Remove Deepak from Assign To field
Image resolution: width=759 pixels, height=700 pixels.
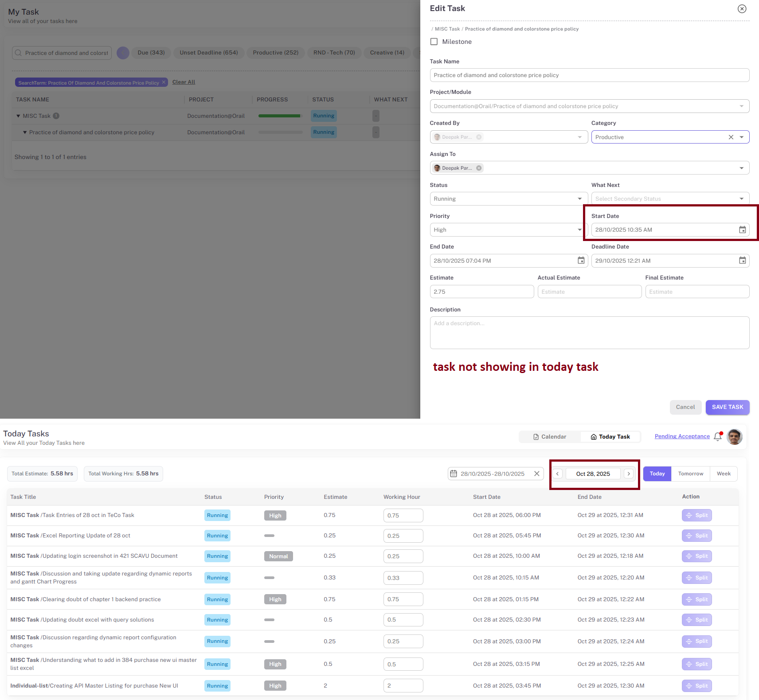point(479,168)
